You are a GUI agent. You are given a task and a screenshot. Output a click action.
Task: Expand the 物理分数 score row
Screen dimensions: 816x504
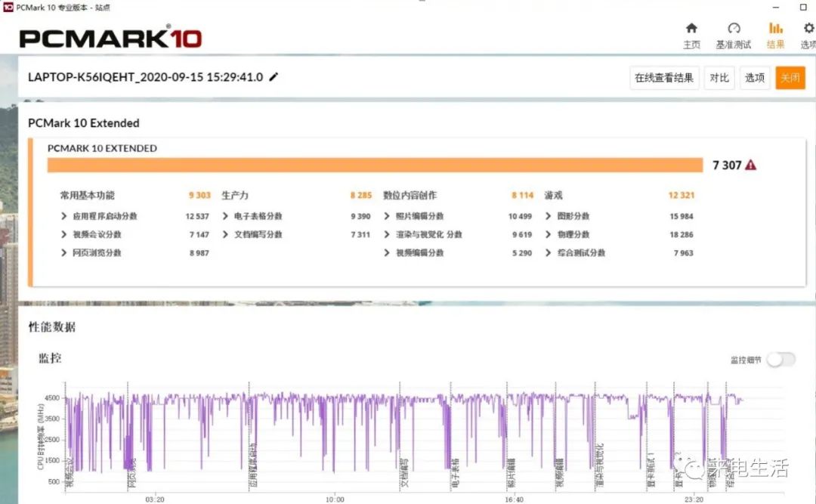[x=549, y=235]
